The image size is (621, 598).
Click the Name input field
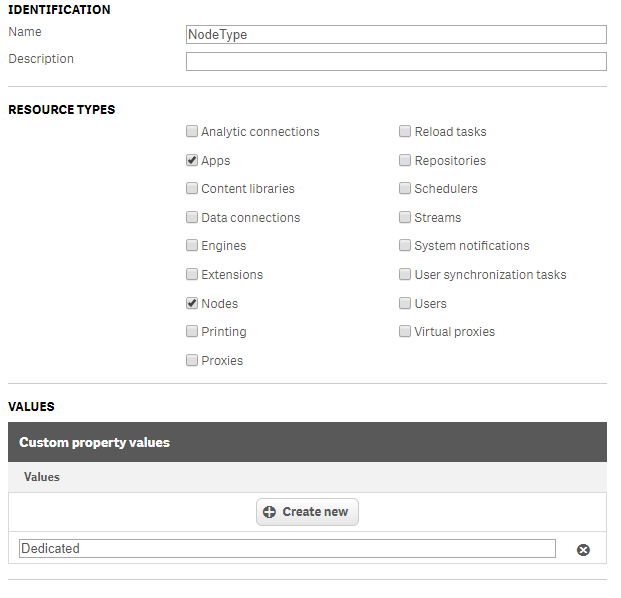pos(396,34)
